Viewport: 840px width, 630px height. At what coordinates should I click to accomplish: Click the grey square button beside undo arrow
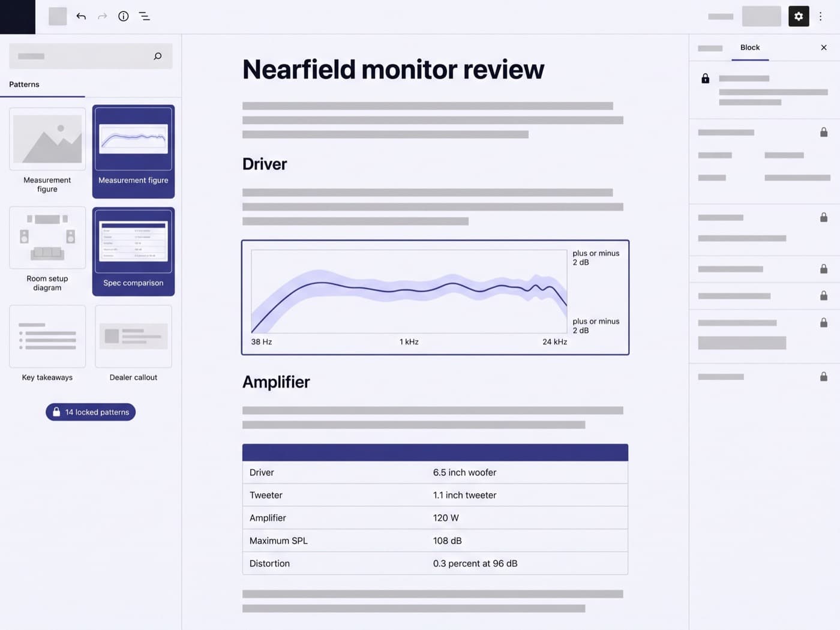coord(58,16)
